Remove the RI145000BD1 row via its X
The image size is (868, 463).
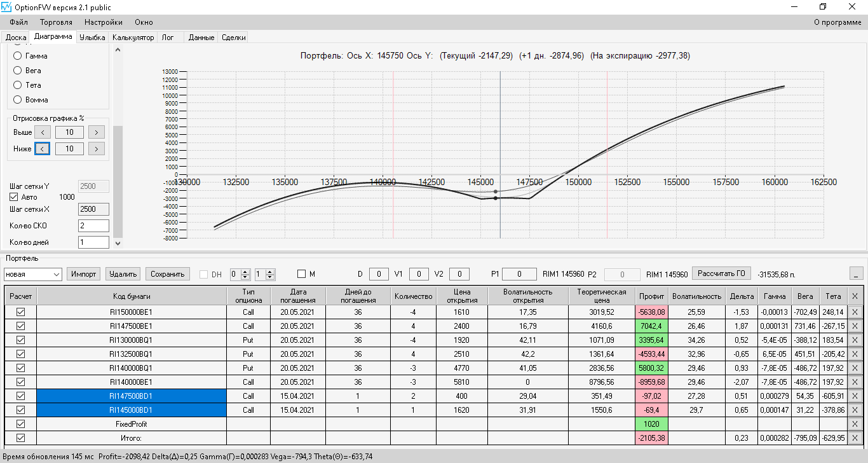855,410
